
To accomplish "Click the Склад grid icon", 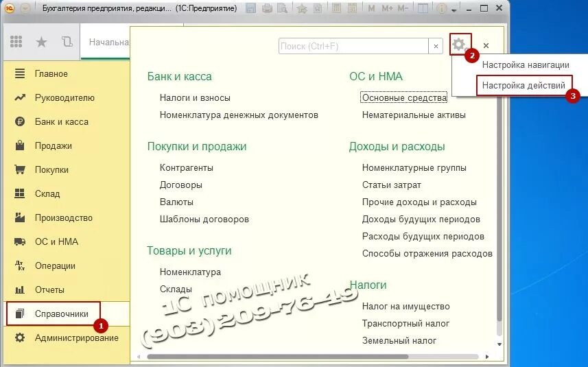I will tap(19, 193).
